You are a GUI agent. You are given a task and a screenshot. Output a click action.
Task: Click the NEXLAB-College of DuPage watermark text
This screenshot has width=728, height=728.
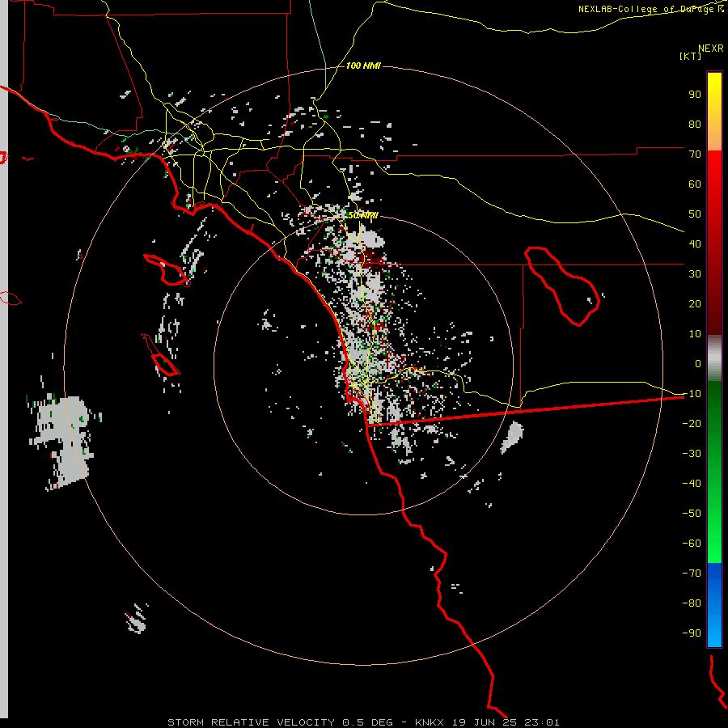pyautogui.click(x=651, y=9)
